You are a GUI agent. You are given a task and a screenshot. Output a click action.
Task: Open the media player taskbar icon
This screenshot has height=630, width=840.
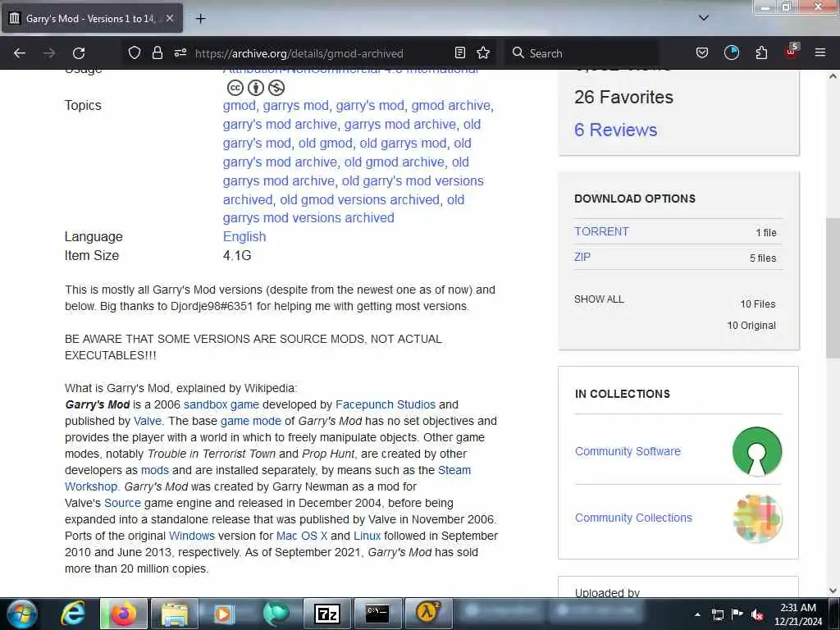pos(224,614)
